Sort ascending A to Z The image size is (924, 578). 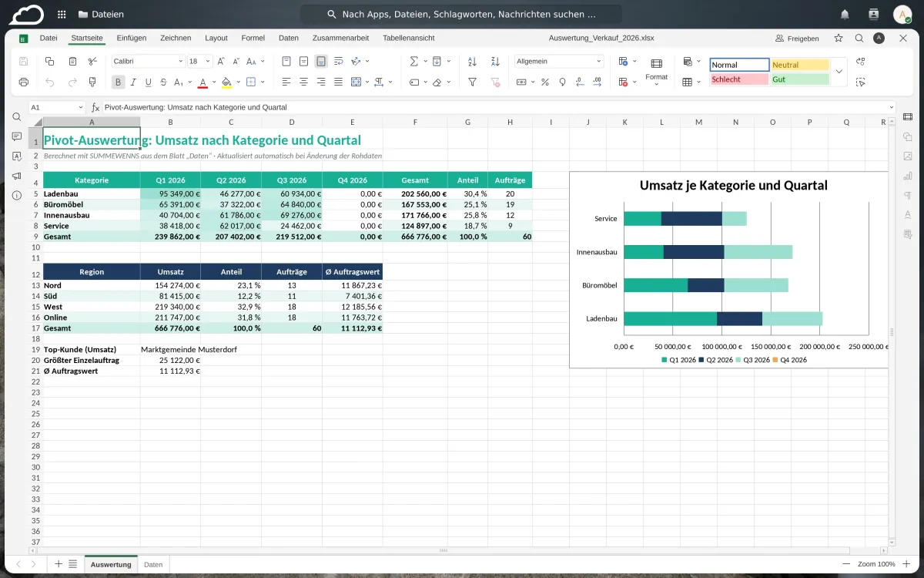[473, 61]
